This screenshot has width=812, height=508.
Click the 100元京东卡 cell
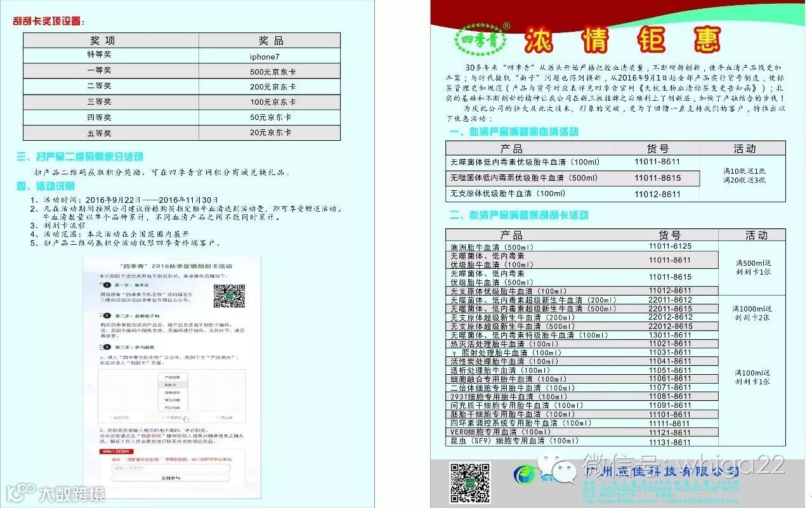tap(270, 102)
